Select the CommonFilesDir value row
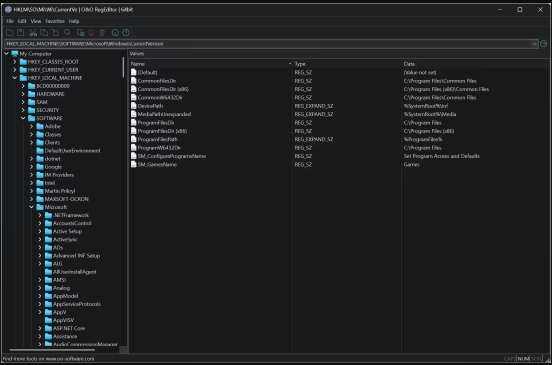The height and width of the screenshot is (365, 552). 157,81
